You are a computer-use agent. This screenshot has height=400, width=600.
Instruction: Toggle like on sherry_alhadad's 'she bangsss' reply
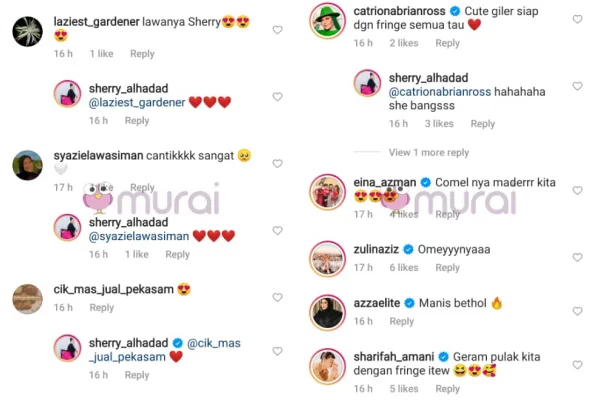577,86
